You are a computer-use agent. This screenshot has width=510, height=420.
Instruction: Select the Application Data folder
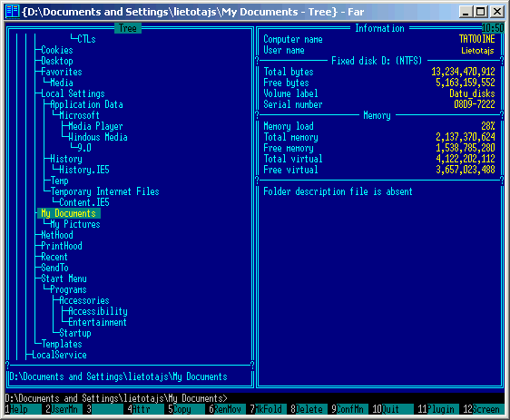click(86, 104)
